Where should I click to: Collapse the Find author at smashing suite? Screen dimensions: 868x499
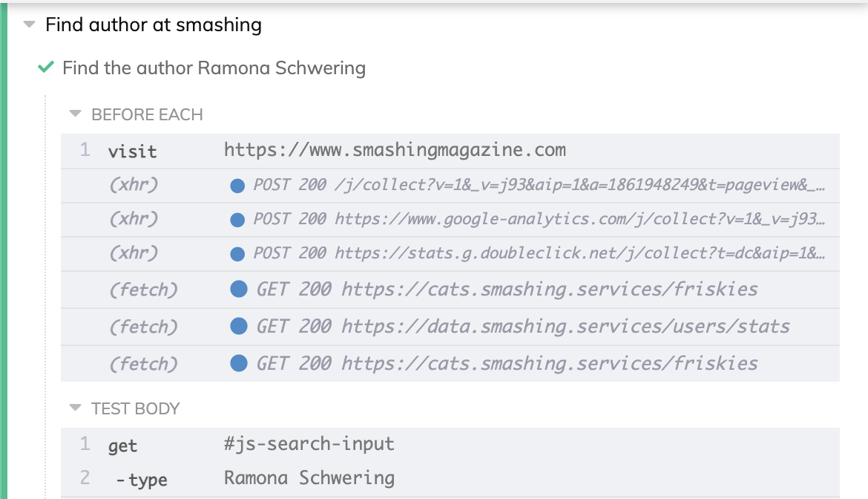[x=30, y=25]
